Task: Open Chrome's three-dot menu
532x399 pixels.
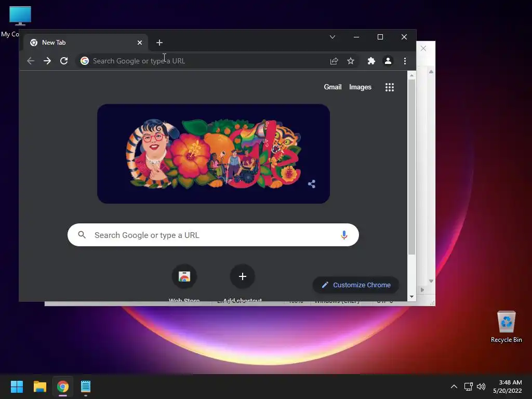Action: click(x=405, y=61)
